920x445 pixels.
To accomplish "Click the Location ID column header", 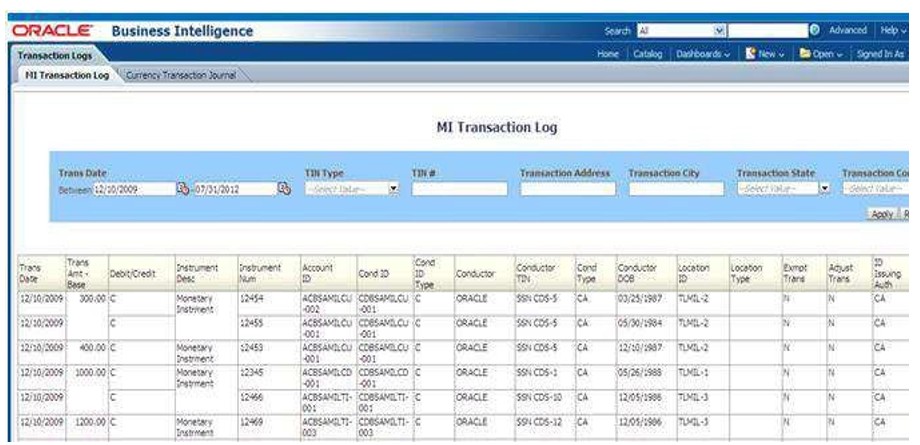I will point(702,273).
